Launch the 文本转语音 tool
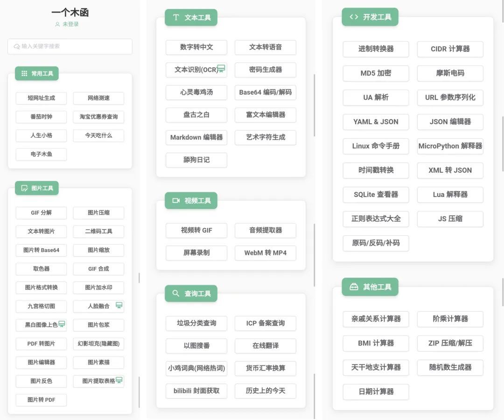This screenshot has height=420, width=504. 265,47
